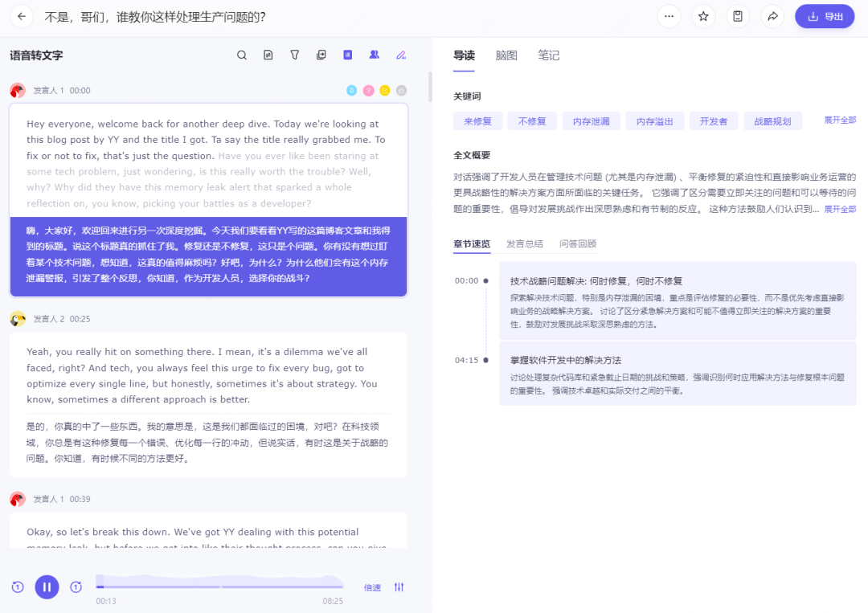
Task: Pause audio playback
Action: [47, 587]
